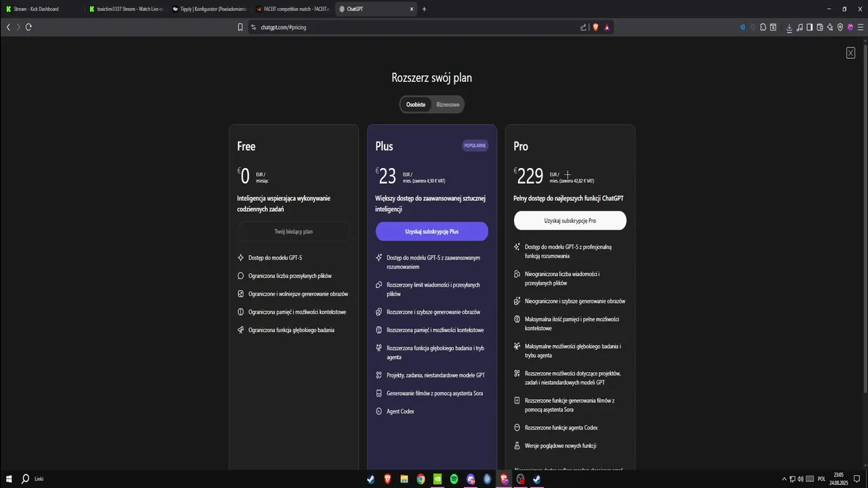Open File Explorer from taskbar
Image resolution: width=868 pixels, height=488 pixels.
[404, 479]
